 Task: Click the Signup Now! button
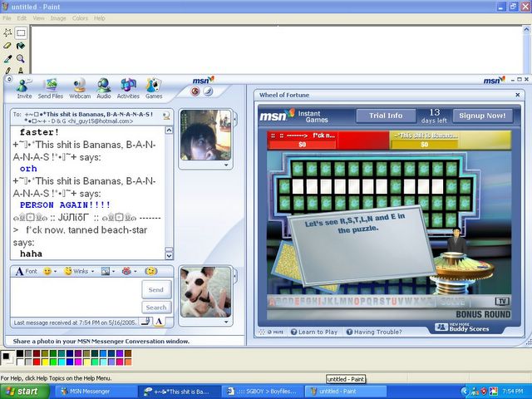[482, 116]
